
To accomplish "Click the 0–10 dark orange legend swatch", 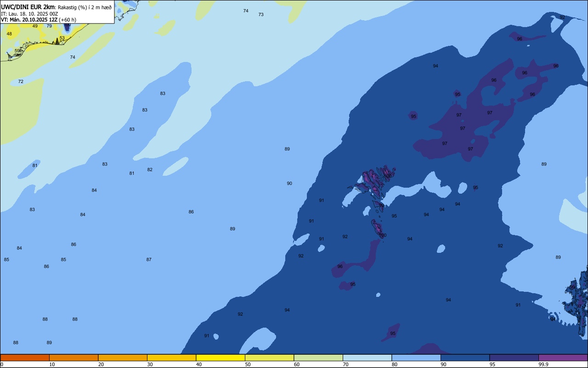I will [x=25, y=357].
